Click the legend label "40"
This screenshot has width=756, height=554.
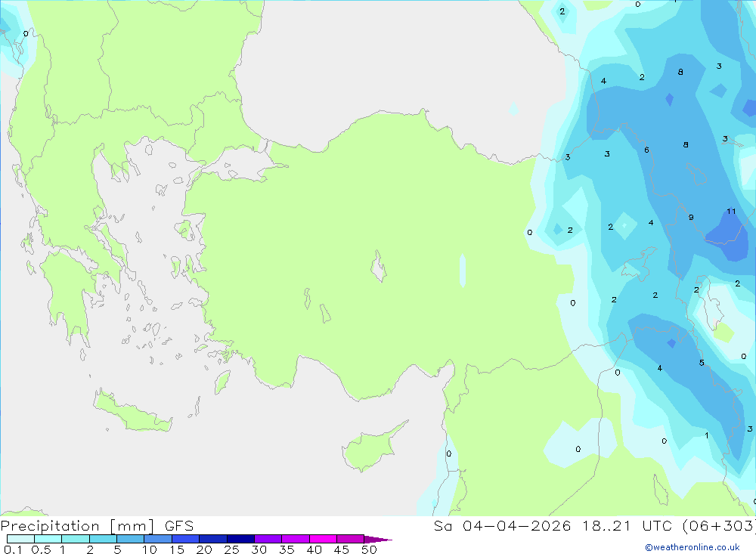[314, 549]
